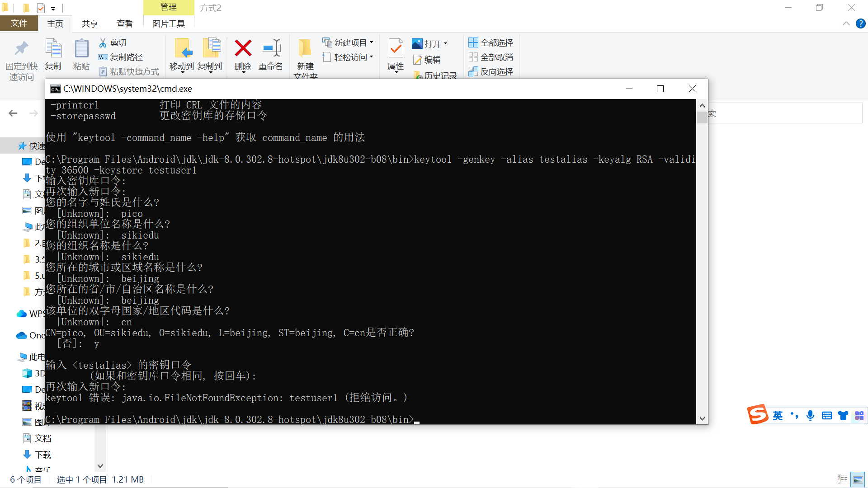Expand the Open (打开) dropdown arrow
This screenshot has width=868, height=488.
(x=445, y=44)
